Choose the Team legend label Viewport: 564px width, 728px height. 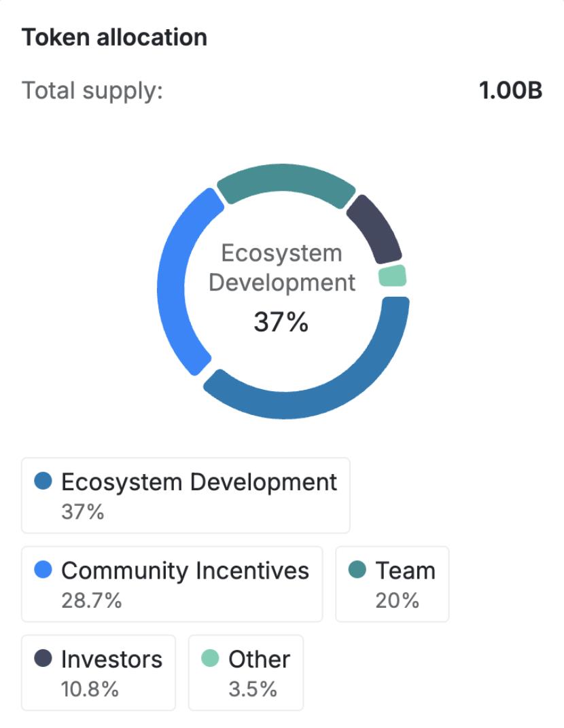coord(405,570)
